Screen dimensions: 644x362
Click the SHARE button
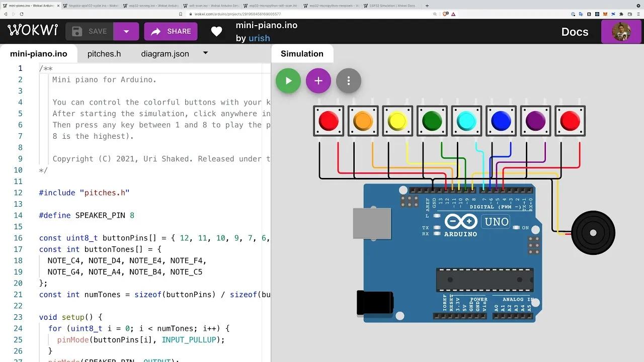click(171, 31)
